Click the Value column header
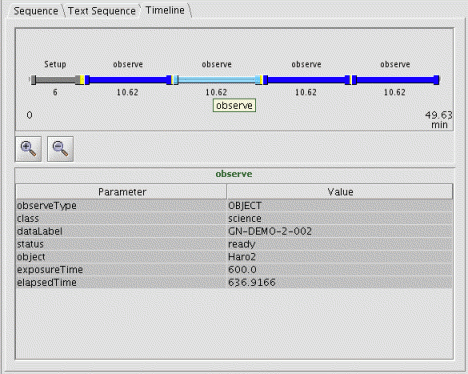Viewport: 468px width, 374px height. [x=340, y=192]
